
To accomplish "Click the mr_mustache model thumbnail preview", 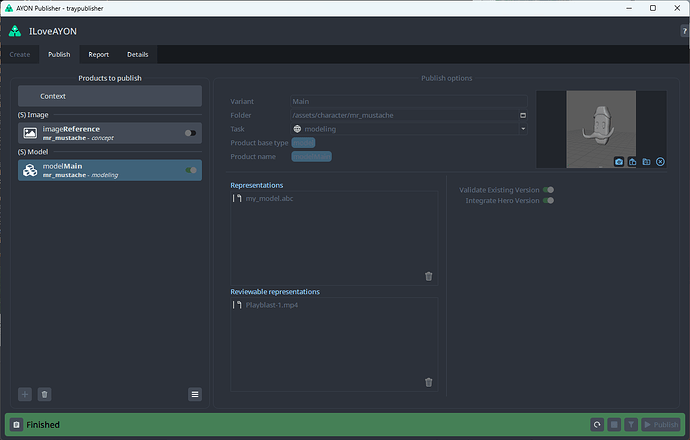I will (x=601, y=129).
